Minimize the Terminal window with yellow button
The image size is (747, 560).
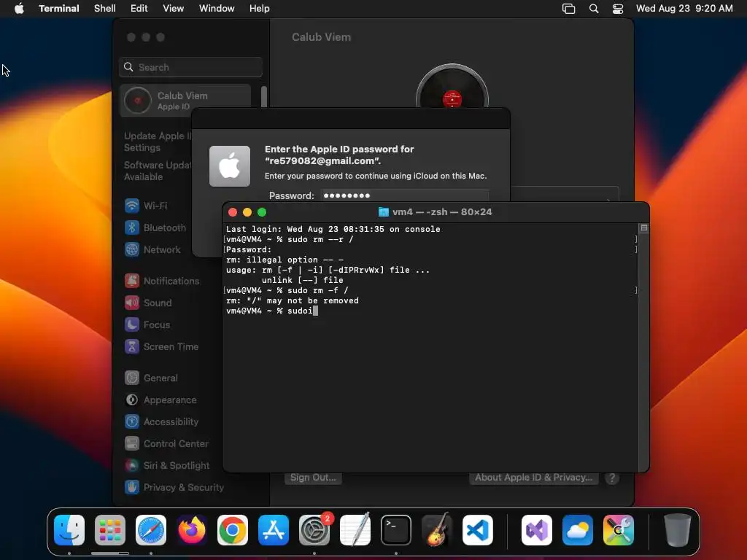[x=247, y=212]
